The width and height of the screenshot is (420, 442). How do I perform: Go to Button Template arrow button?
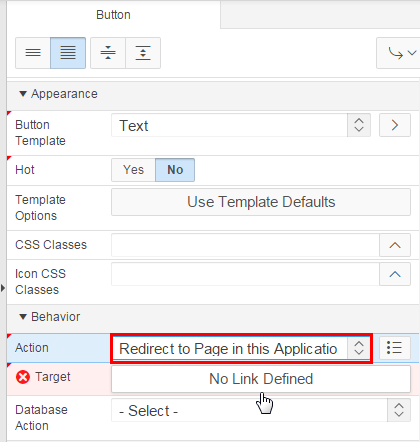(x=395, y=125)
